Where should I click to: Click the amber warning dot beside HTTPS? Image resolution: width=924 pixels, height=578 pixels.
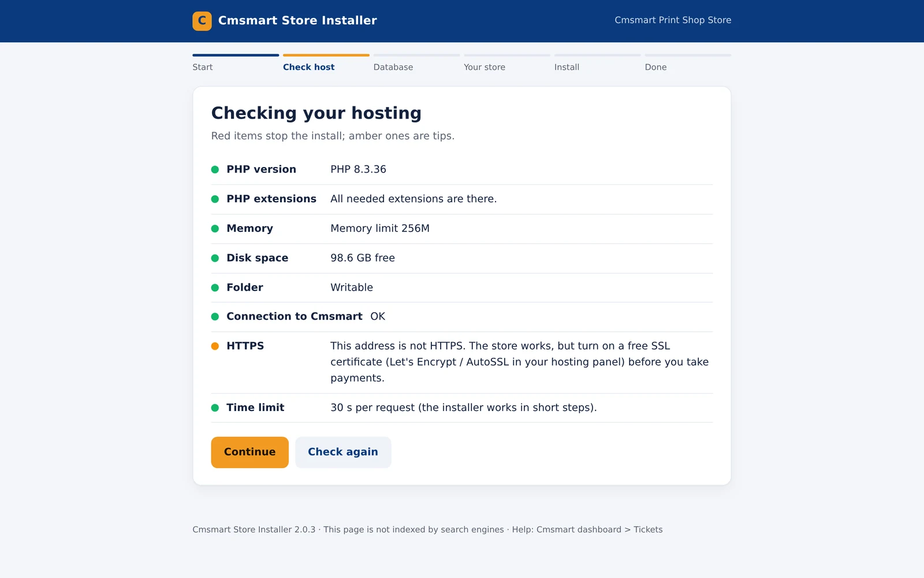click(x=215, y=346)
